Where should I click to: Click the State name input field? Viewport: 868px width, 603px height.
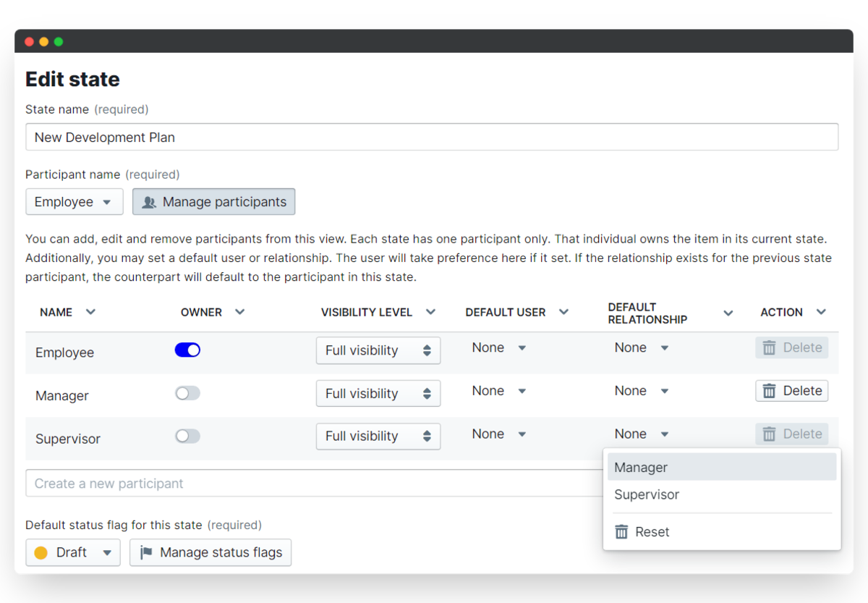[432, 137]
